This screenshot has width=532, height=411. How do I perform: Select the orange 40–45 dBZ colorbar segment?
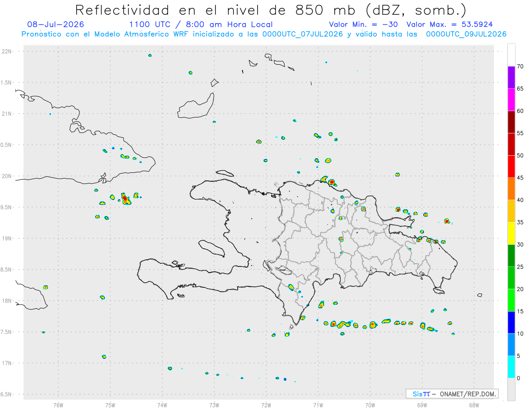click(511, 189)
